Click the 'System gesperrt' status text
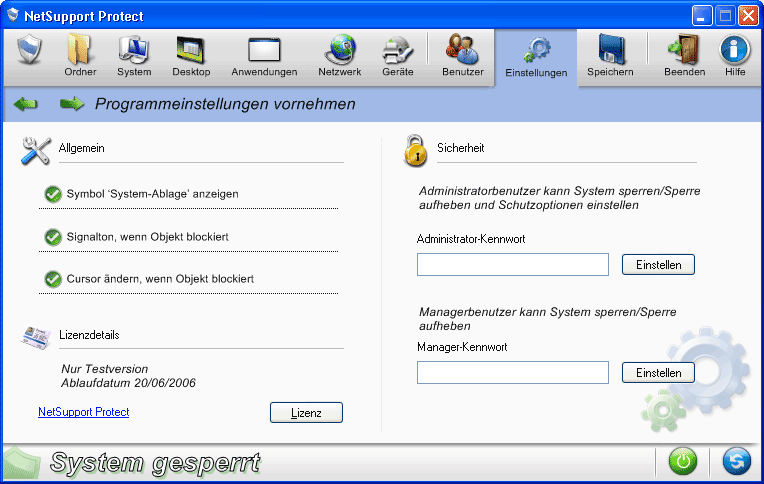Viewport: 764px width, 484px height. coord(155,463)
